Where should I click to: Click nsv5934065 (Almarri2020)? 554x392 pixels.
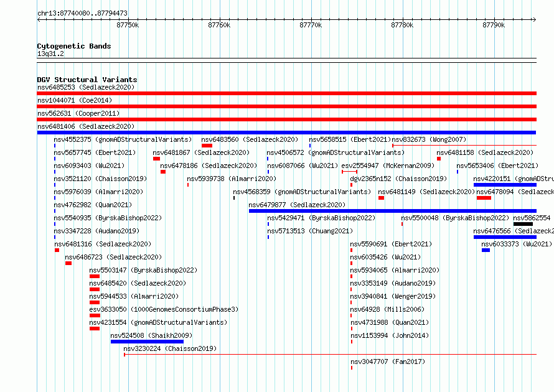[x=395, y=270]
